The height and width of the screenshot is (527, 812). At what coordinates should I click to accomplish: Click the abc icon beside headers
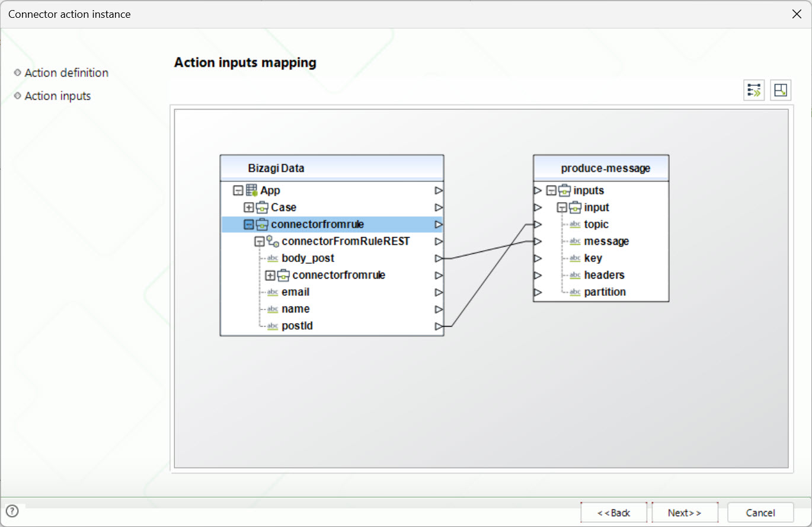pos(575,275)
